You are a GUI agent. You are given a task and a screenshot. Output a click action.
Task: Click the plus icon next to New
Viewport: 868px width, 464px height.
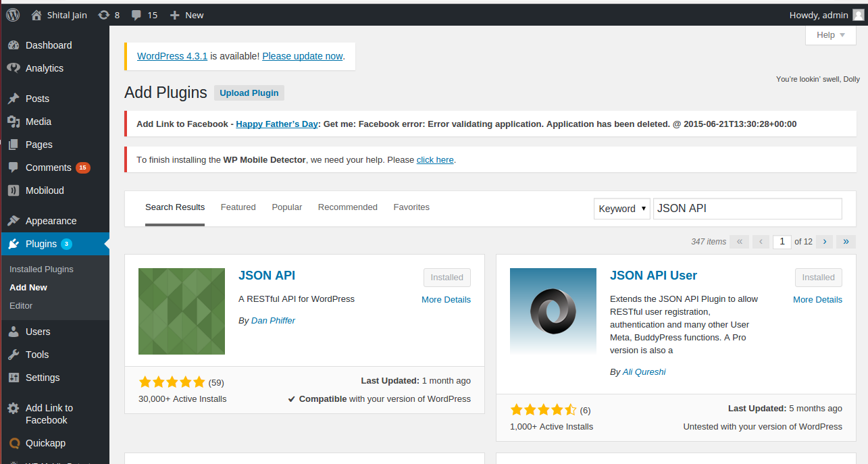pyautogui.click(x=174, y=15)
